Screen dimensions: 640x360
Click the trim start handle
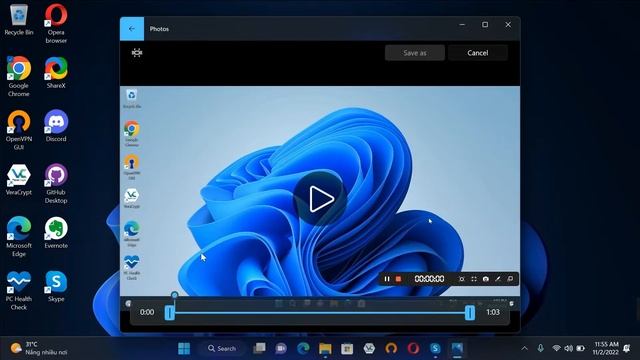[169, 313]
